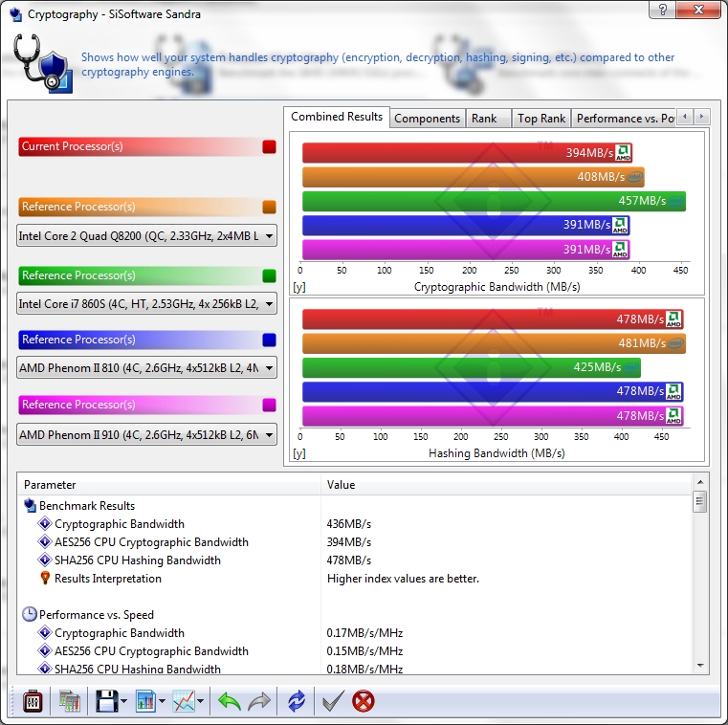Screen dimensions: 728x725
Task: Click the checkmark OK icon
Action: pos(333,701)
